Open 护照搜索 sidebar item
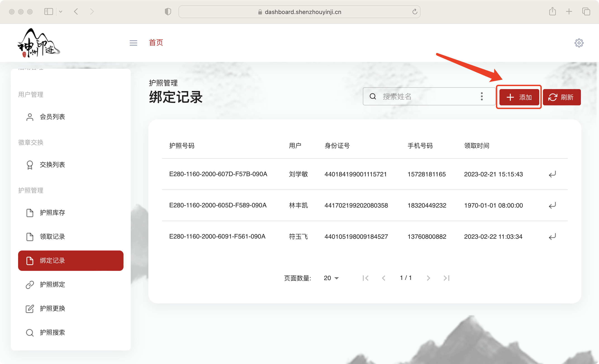Screen dimensions: 599x364 click(52, 332)
